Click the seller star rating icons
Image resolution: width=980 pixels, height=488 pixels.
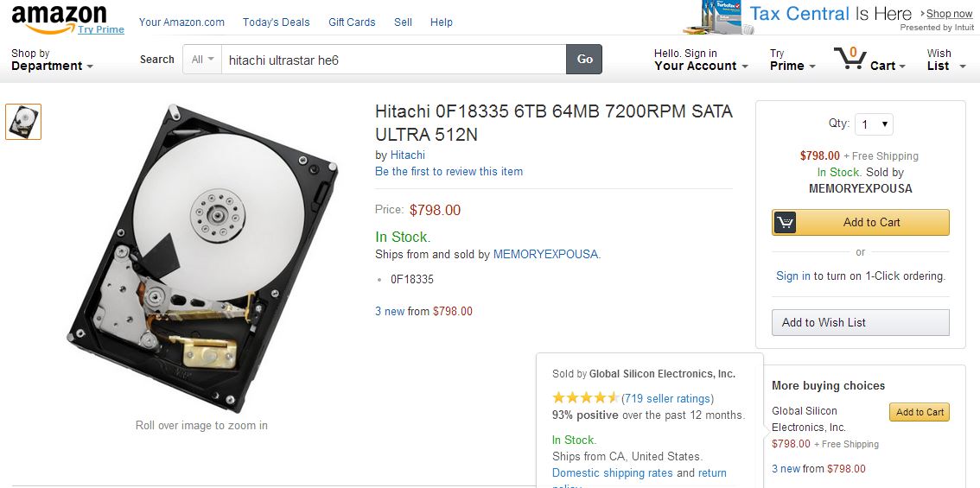point(586,398)
